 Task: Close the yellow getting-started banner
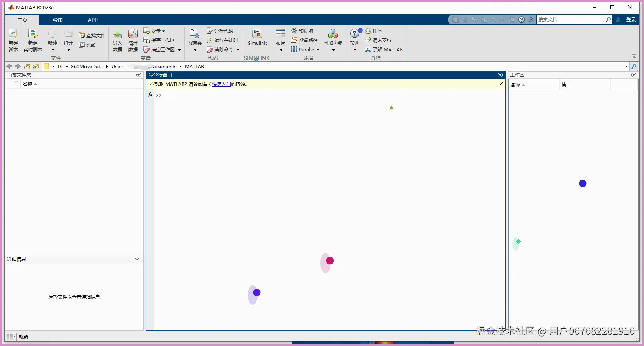coord(501,84)
